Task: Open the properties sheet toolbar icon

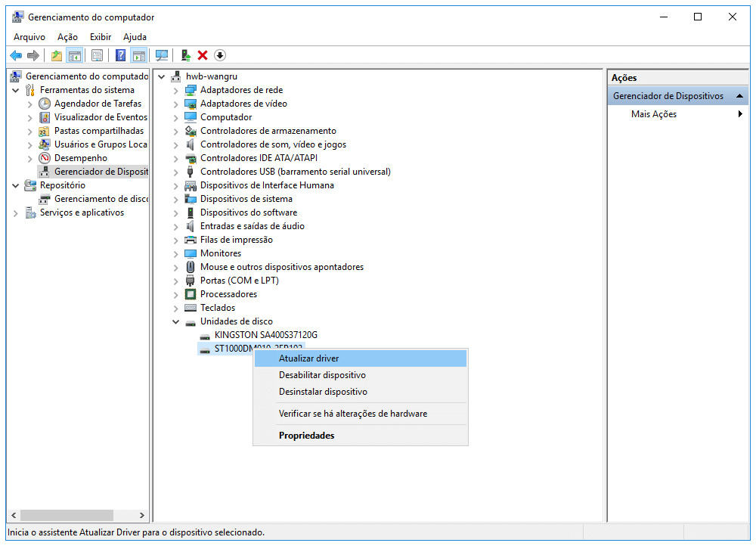Action: pos(97,55)
